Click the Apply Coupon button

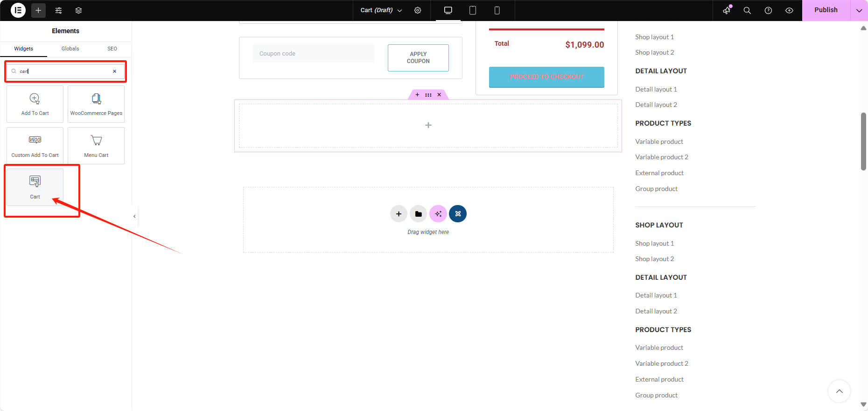418,58
